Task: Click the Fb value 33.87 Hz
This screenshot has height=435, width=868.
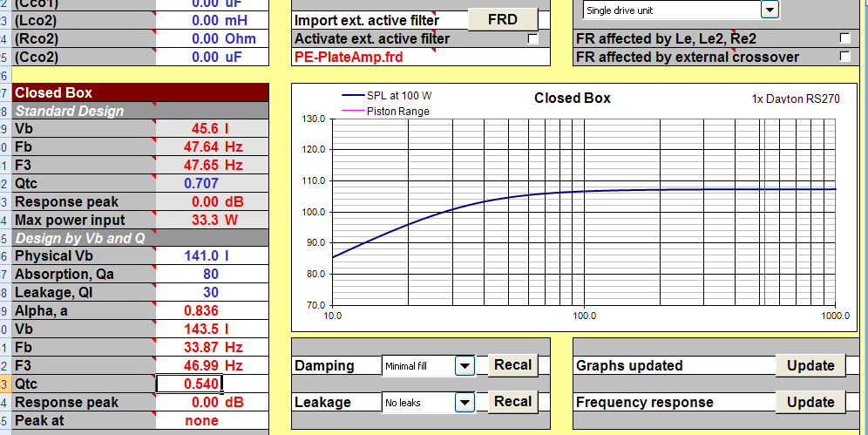Action: [x=212, y=348]
